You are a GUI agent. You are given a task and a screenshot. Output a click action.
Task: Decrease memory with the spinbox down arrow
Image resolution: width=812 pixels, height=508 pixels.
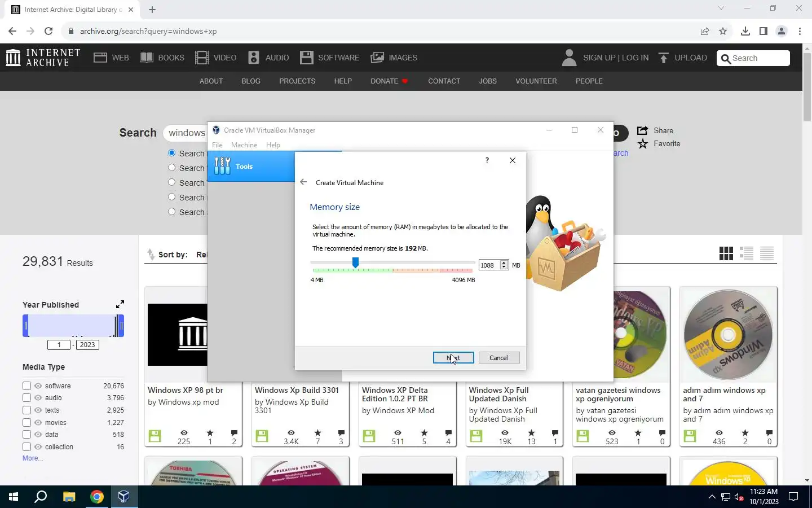click(x=504, y=268)
